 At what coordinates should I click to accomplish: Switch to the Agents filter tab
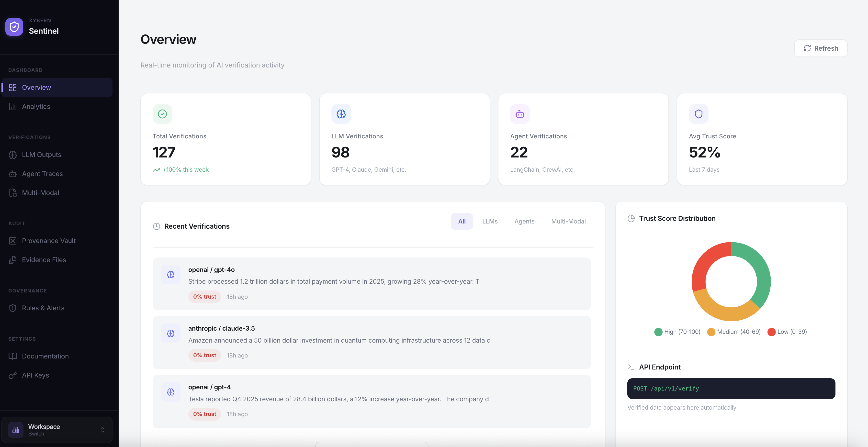524,221
